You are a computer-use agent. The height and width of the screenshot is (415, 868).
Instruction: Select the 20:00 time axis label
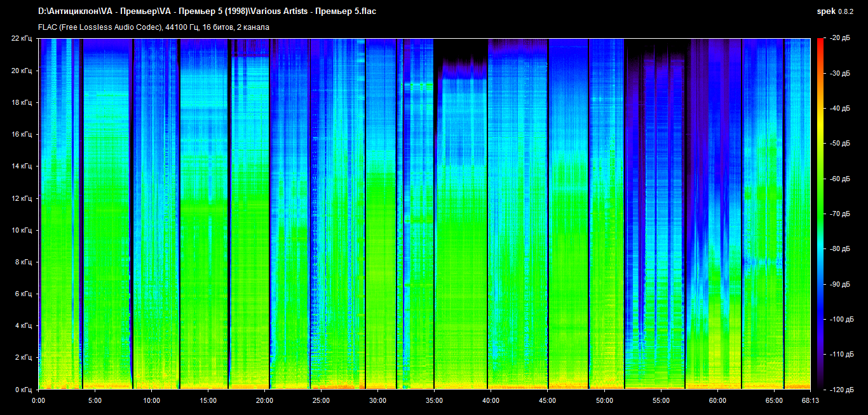(x=264, y=401)
